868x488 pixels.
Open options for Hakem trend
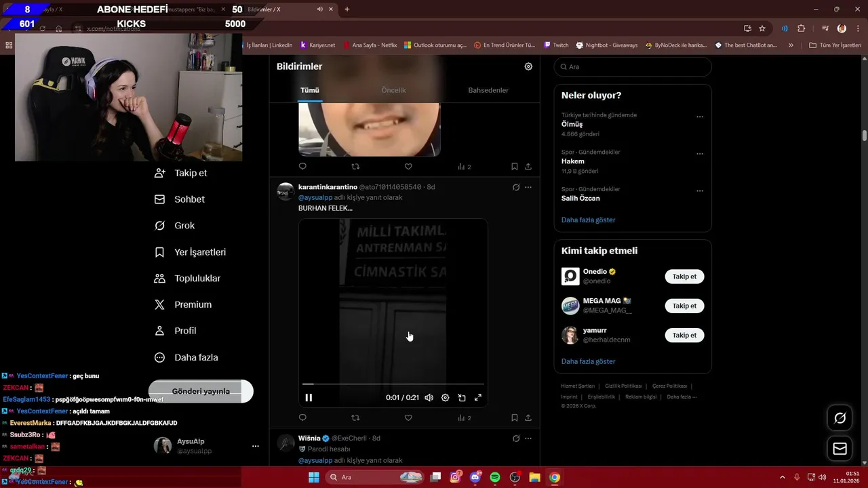(700, 154)
